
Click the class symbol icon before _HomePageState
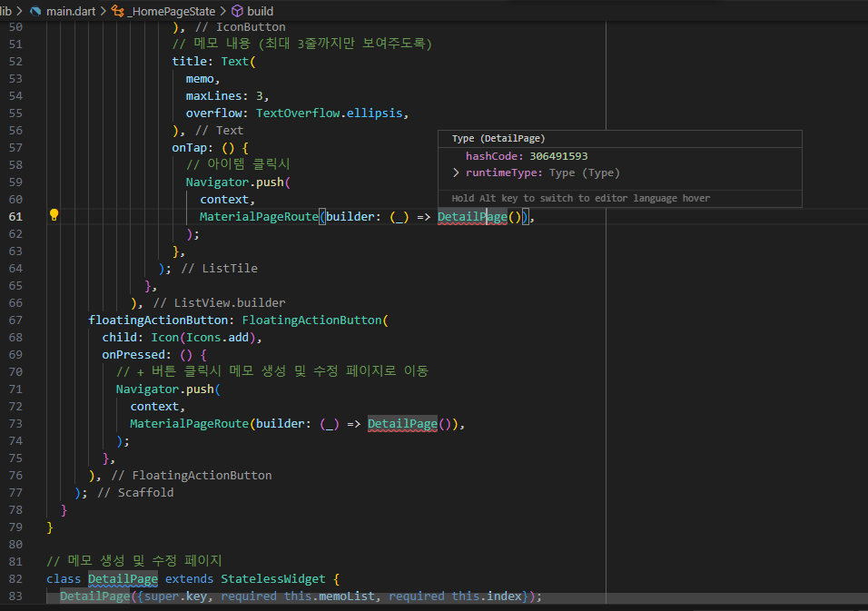[117, 11]
